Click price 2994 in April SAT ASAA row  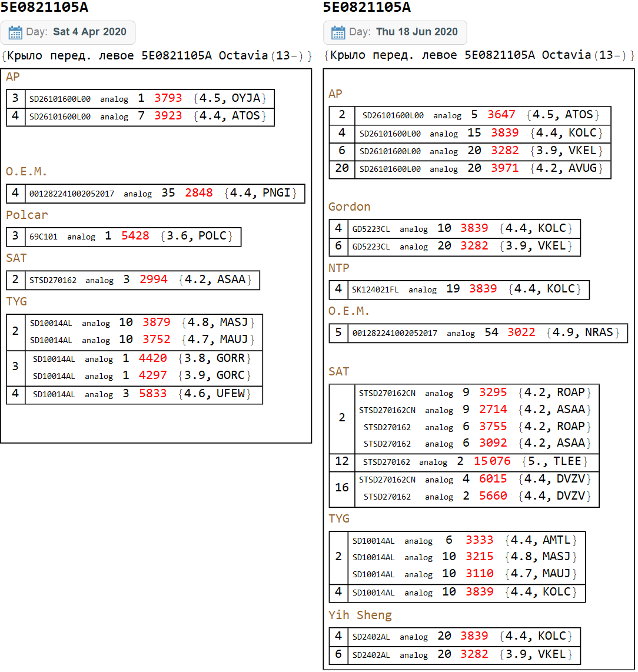pos(153,280)
